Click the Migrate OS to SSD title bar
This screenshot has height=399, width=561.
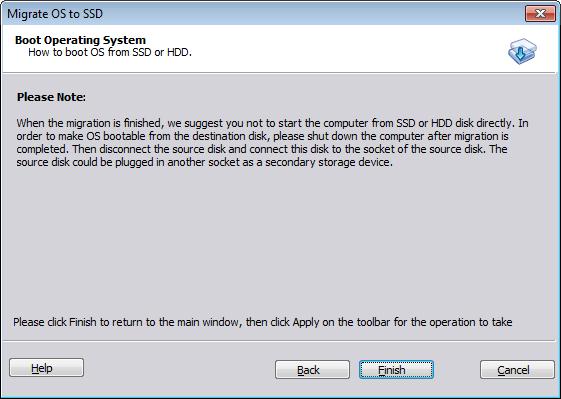click(263, 14)
